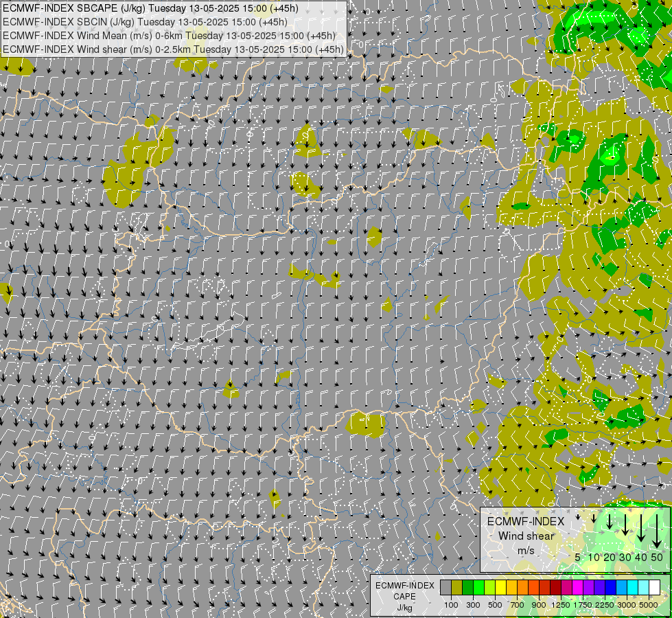This screenshot has height=618, width=672.
Task: Click the '300' CAPE legend label
Action: pyautogui.click(x=473, y=605)
